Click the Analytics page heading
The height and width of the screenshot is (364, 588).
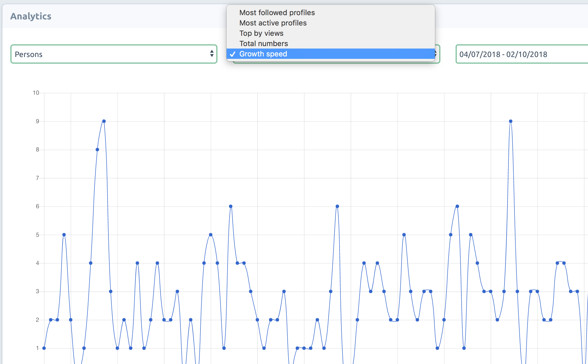point(31,16)
